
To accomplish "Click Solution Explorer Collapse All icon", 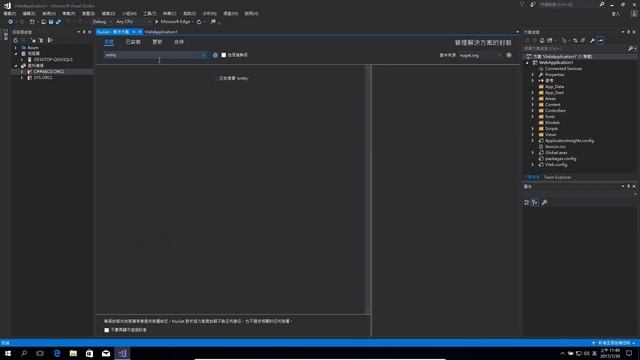I will (583, 40).
